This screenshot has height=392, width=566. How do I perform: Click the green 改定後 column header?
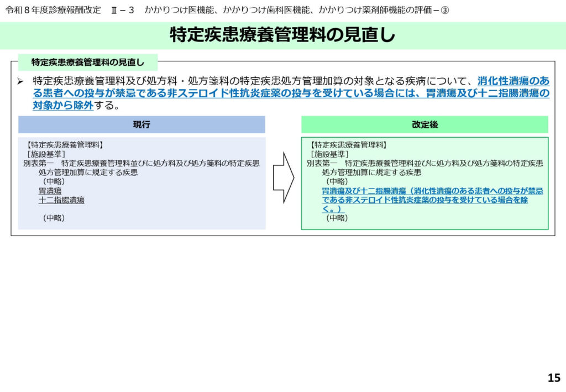point(424,125)
